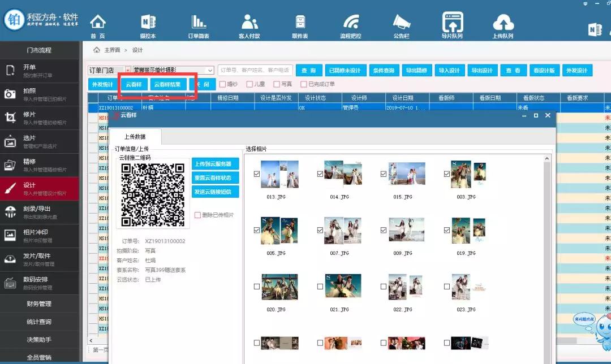Screen dimensions: 611x364
Task: Click the photo list scrollbar up arrow
Action: tap(547, 159)
